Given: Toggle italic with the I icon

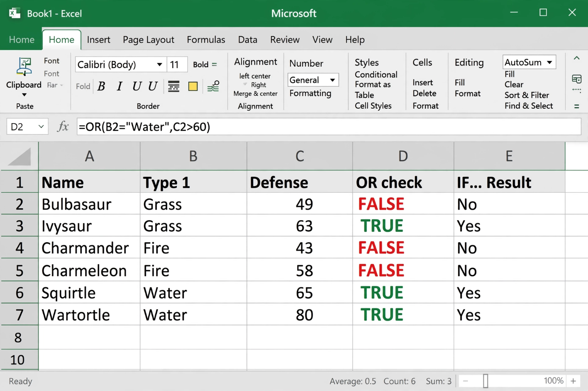Looking at the screenshot, I should coord(120,86).
